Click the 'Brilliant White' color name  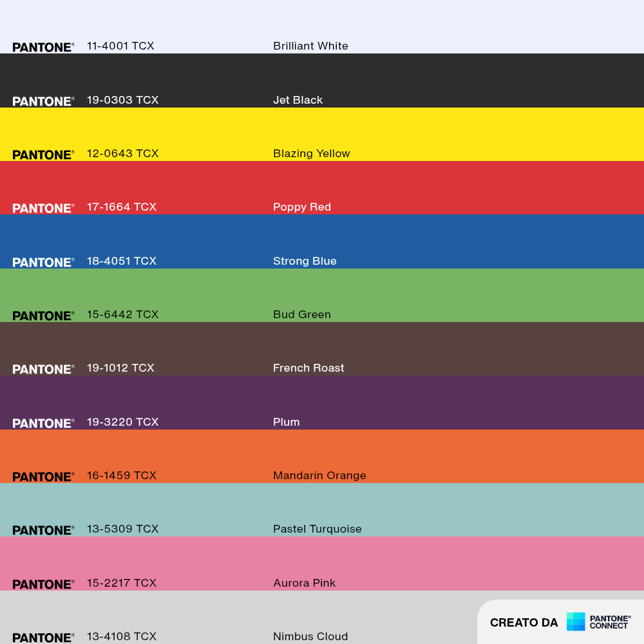click(x=310, y=46)
